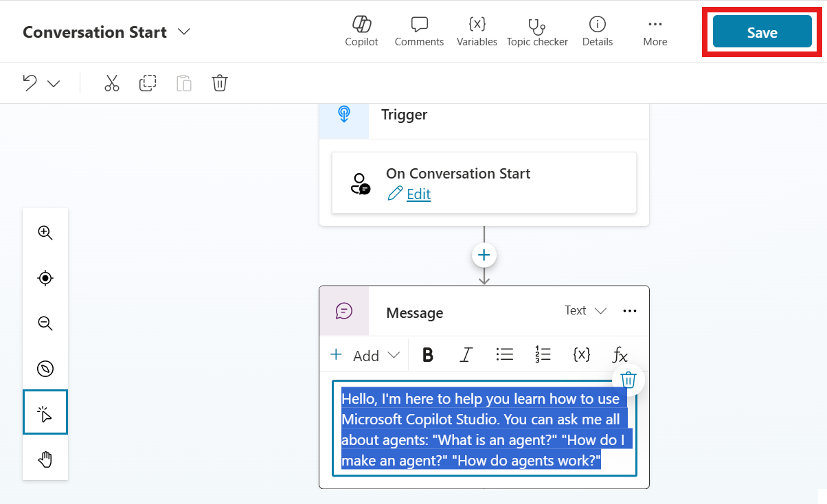
Task: Open the Comments pane
Action: [419, 32]
